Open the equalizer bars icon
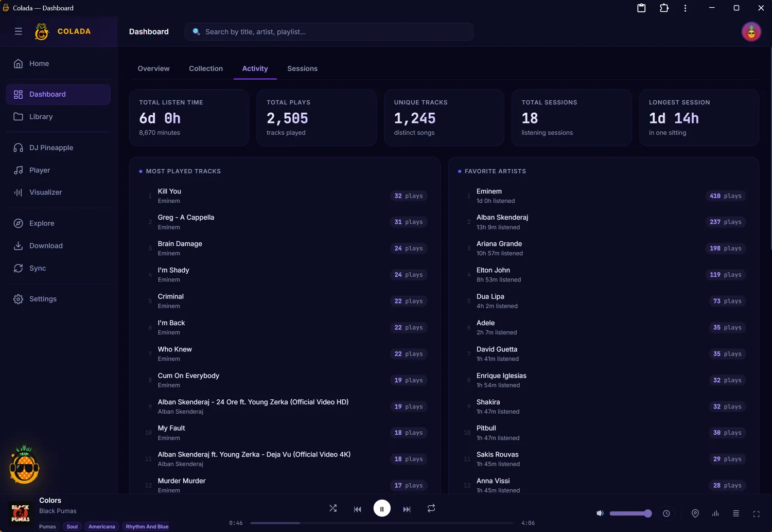This screenshot has height=532, width=772. (x=715, y=513)
